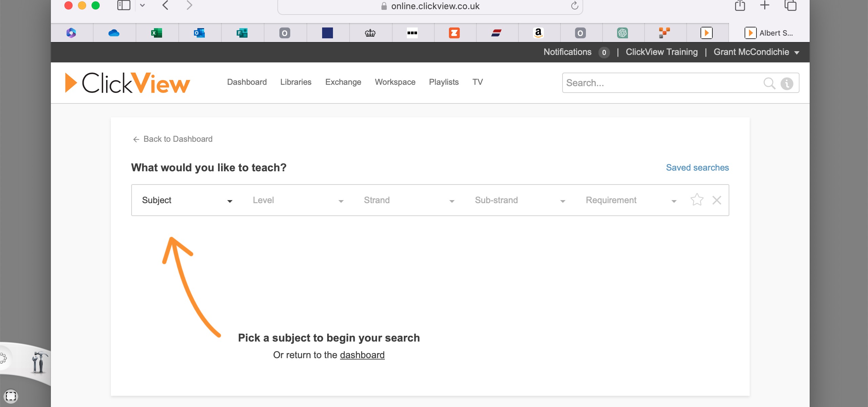This screenshot has height=407, width=868.
Task: Expand the Subject dropdown
Action: 187,200
